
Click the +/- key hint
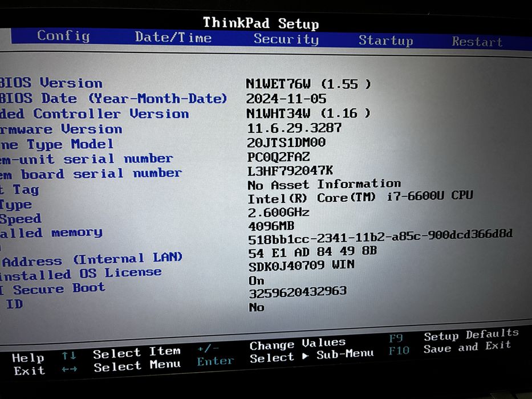(208, 348)
